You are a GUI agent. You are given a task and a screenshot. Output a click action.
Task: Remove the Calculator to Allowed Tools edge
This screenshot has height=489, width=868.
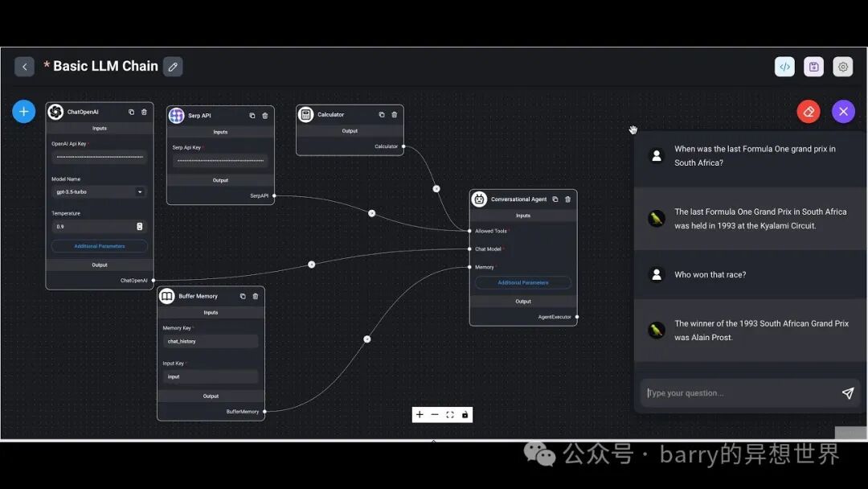[x=436, y=189]
